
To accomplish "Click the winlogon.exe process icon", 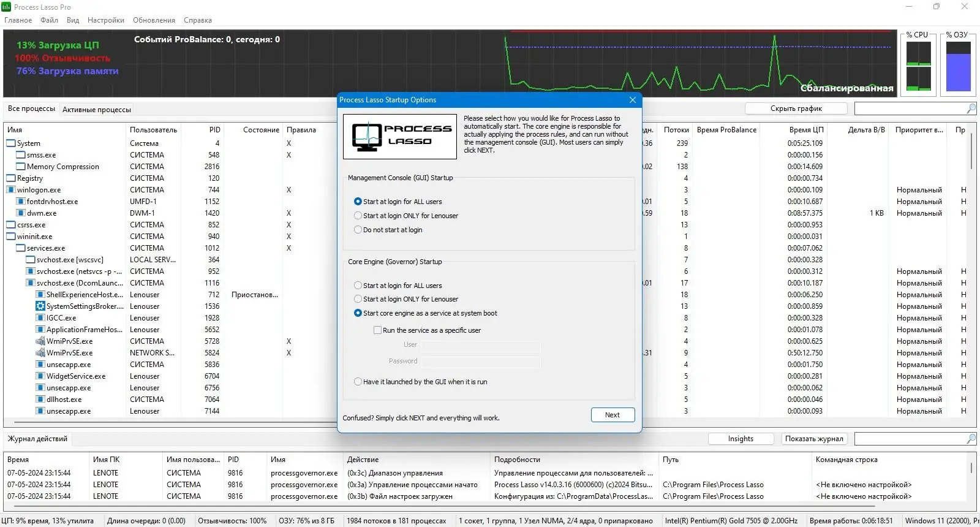I will pos(11,190).
